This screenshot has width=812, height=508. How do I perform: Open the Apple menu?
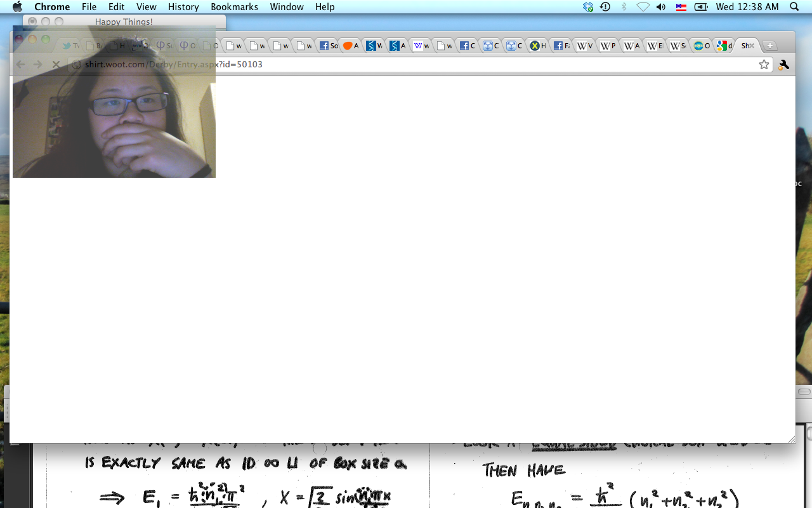click(x=17, y=7)
